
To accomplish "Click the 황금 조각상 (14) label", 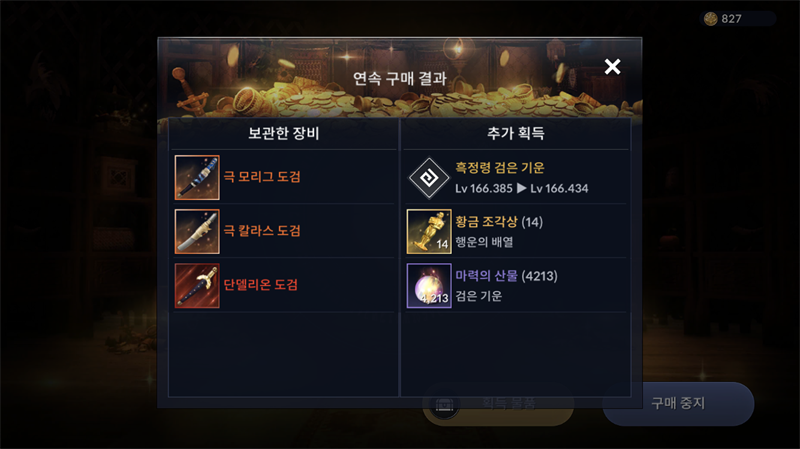I will pyautogui.click(x=499, y=222).
